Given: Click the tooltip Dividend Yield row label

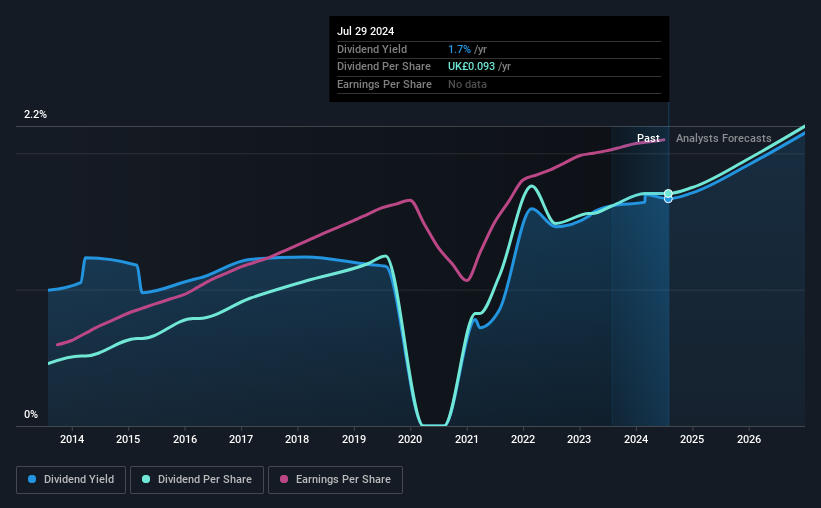Looking at the screenshot, I should coord(372,49).
